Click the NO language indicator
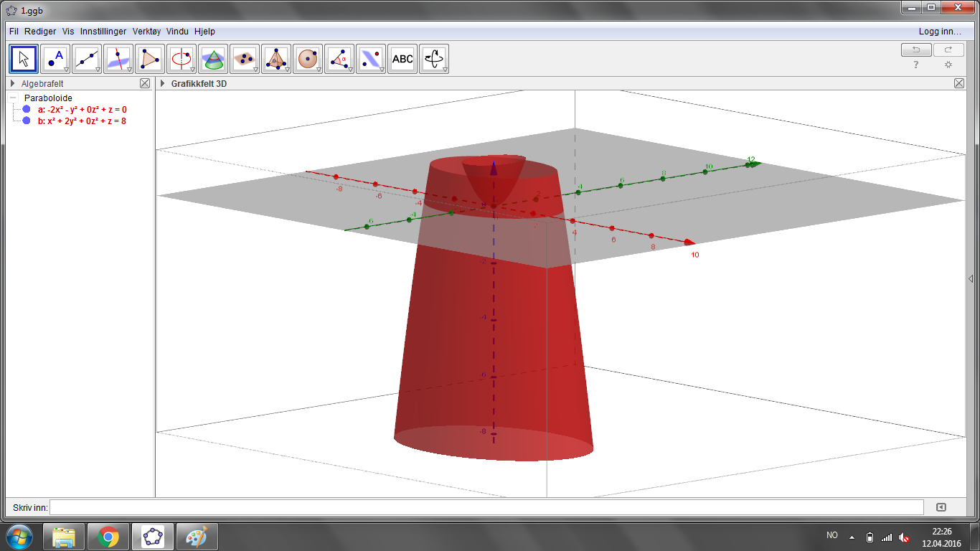Image resolution: width=980 pixels, height=551 pixels. [x=832, y=535]
